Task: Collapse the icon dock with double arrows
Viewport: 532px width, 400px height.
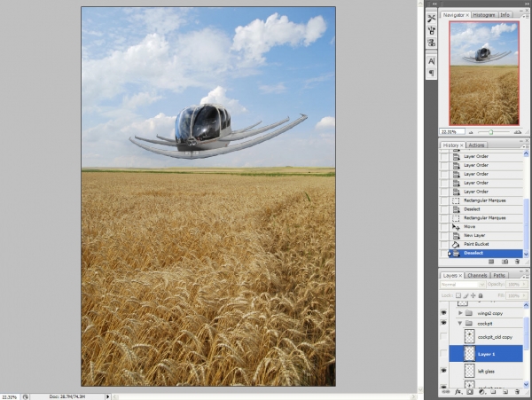Action: click(434, 4)
